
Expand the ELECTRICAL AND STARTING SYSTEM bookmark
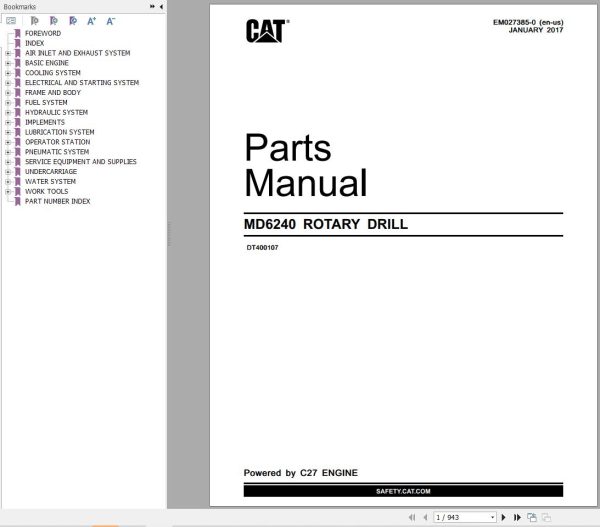coord(8,83)
